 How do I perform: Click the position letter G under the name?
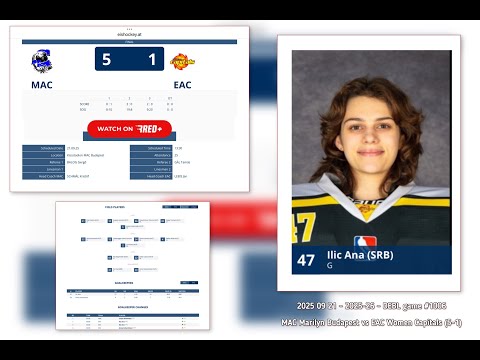pos(329,266)
